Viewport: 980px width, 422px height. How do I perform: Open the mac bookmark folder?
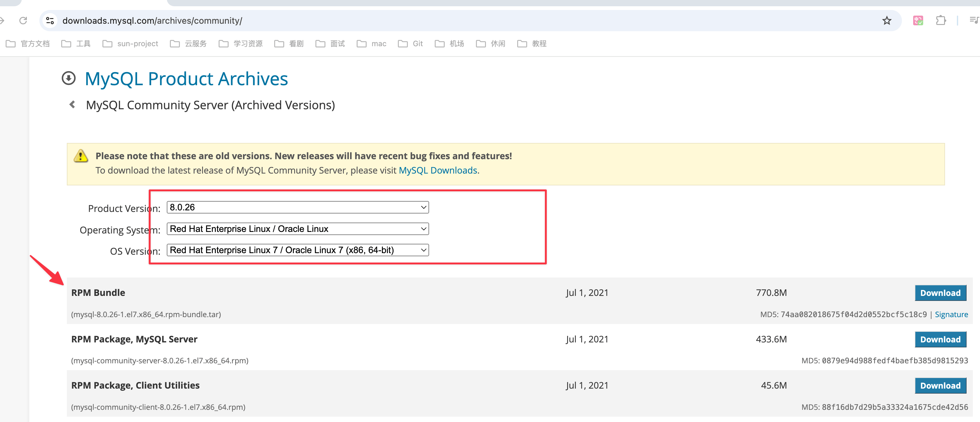point(371,44)
